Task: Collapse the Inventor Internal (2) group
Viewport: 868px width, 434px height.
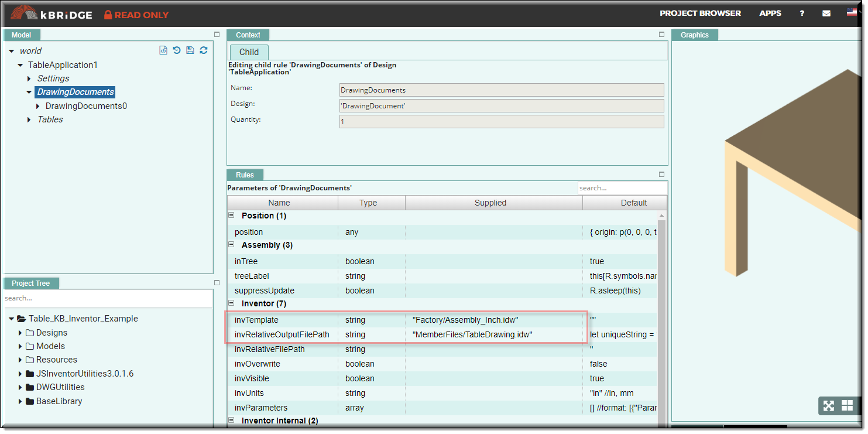Action: [x=231, y=421]
